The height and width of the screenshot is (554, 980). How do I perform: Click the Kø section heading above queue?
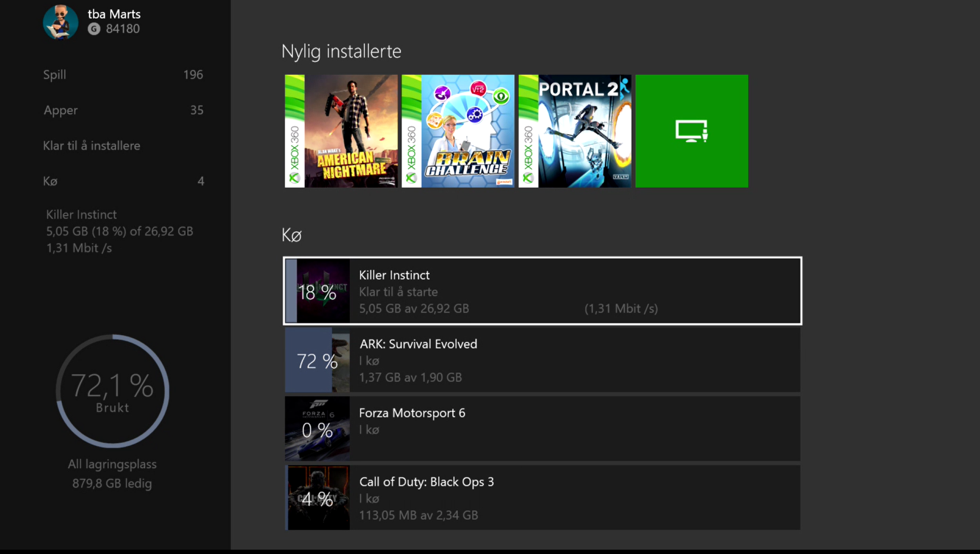(x=291, y=235)
